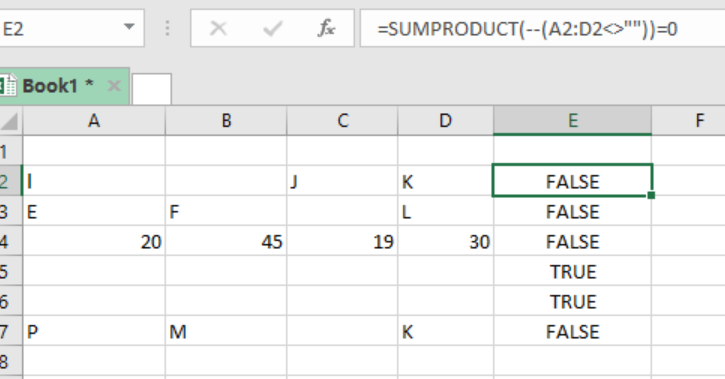Screen dimensions: 725x379
Task: Click the Excel icon on Book1 tab
Action: pyautogui.click(x=7, y=86)
